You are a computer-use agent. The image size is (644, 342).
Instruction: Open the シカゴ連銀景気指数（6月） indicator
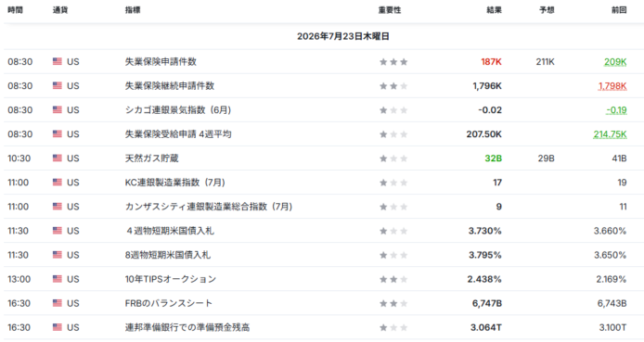coord(178,110)
